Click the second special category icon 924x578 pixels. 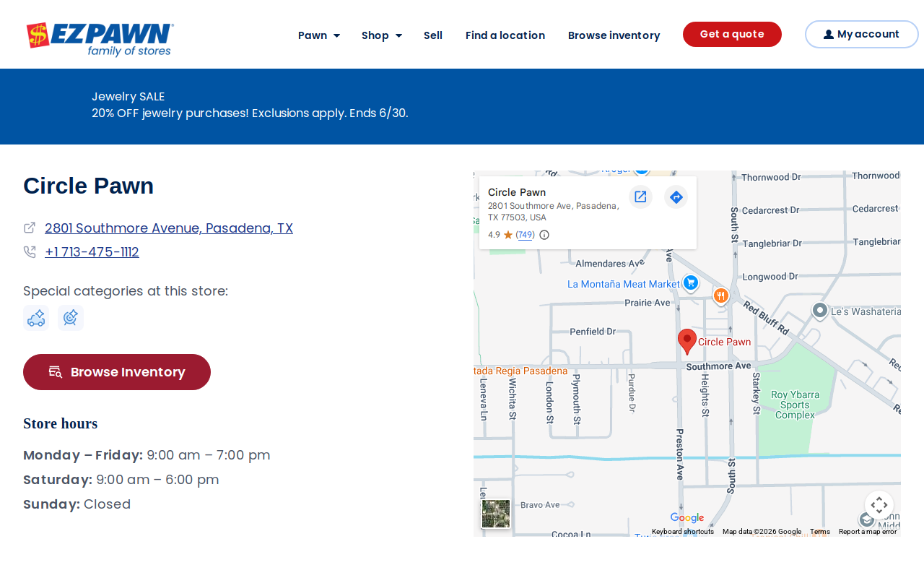point(71,318)
